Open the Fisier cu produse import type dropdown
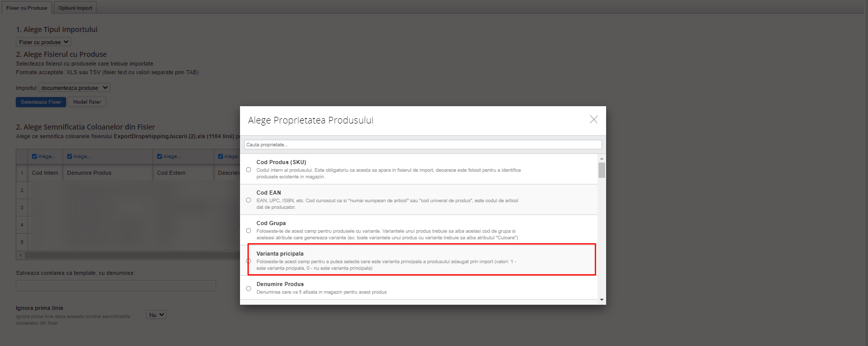 tap(43, 42)
